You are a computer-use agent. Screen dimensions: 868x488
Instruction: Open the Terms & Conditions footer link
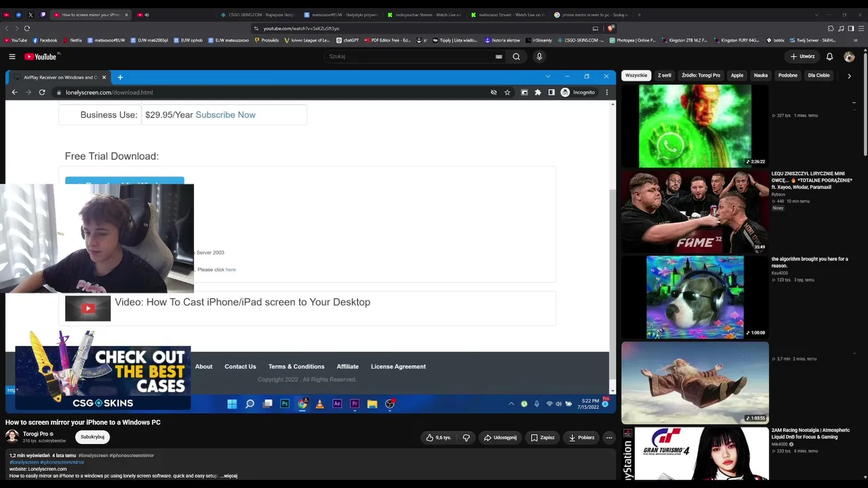tap(296, 367)
